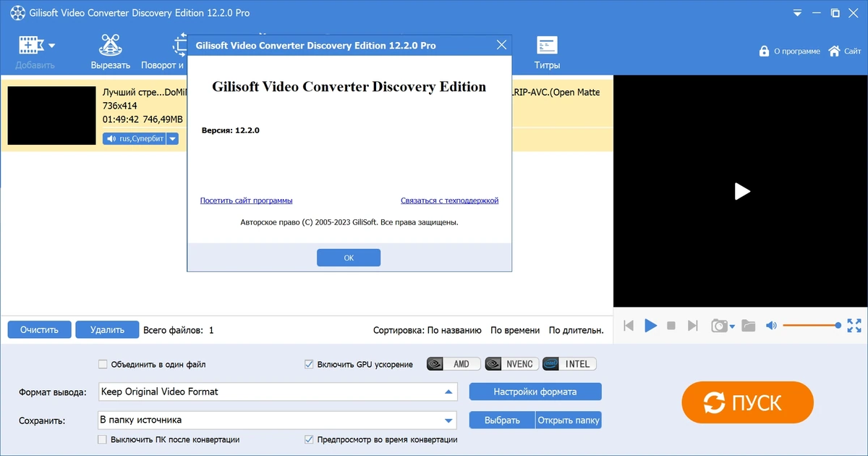Open the Титры subtitles tool

point(547,51)
